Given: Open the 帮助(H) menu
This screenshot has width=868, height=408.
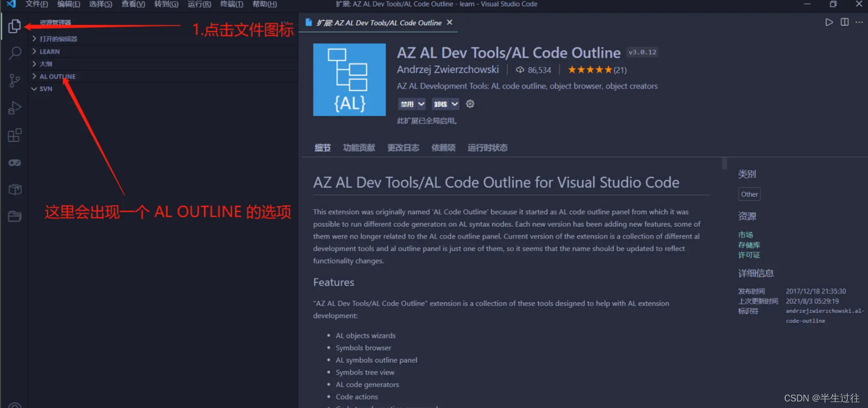Looking at the screenshot, I should point(265,4).
